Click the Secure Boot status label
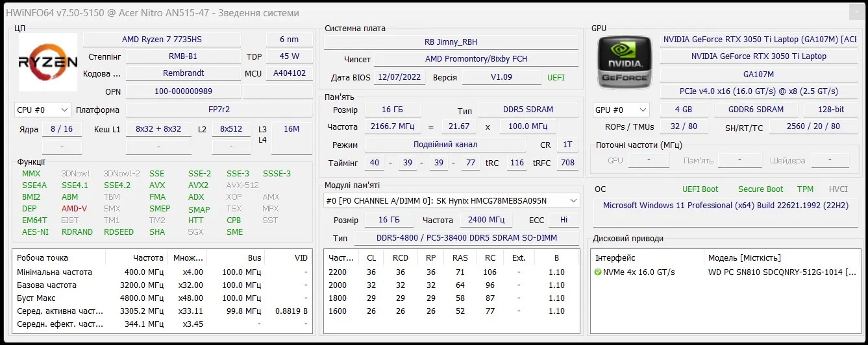Image resolution: width=868 pixels, height=345 pixels. [760, 189]
